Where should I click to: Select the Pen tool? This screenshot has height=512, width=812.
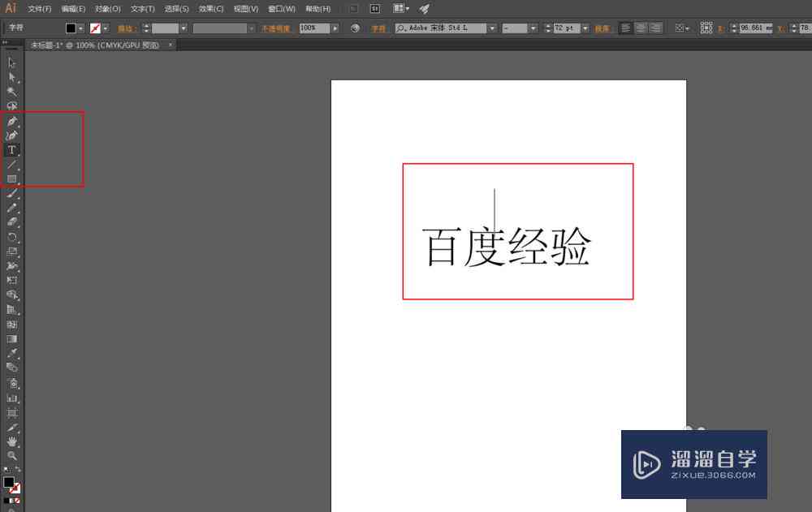(x=11, y=121)
